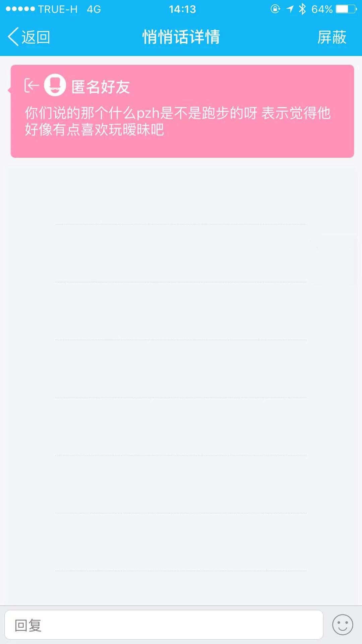The image size is (362, 644).
Task: Tap the 4G network indicator
Action: (94, 9)
